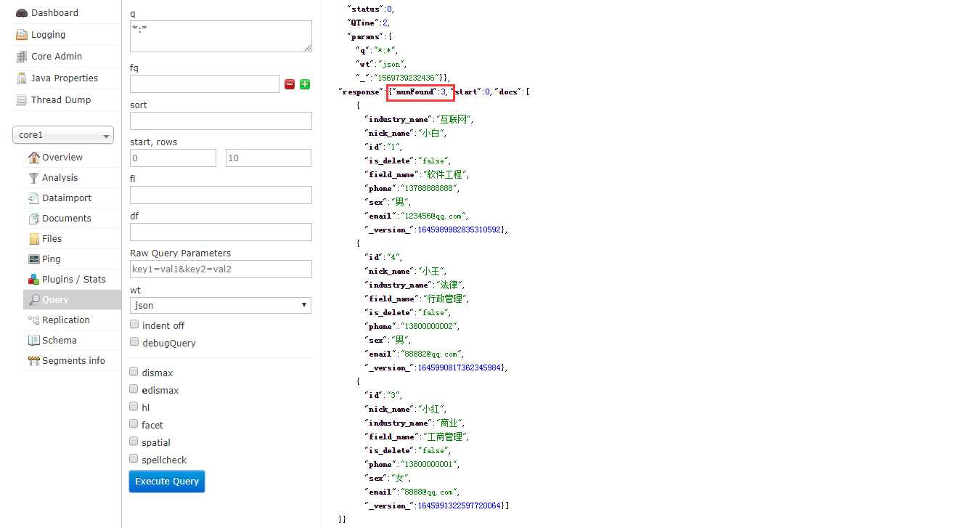Click the Logging clipboard icon
Screen dimensions: 980x528
pos(21,35)
